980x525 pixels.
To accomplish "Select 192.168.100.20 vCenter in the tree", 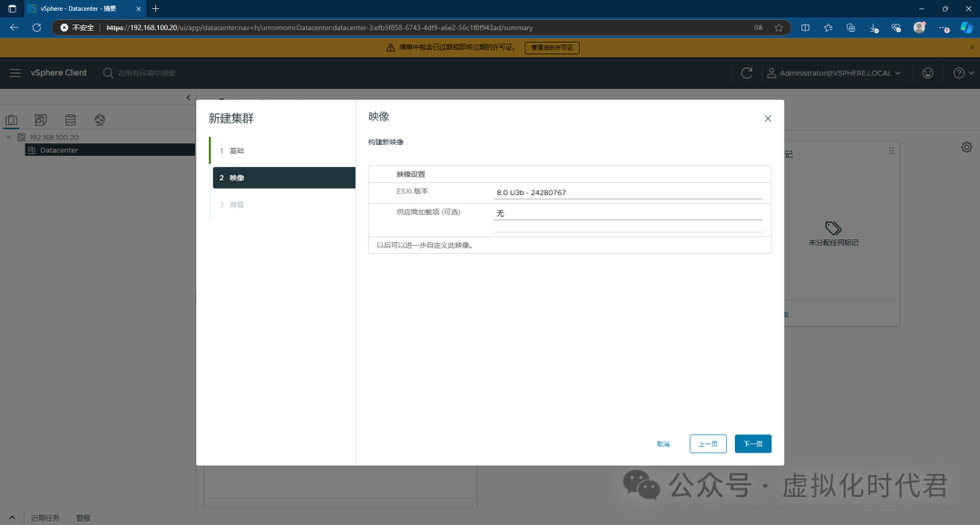I will pos(54,137).
